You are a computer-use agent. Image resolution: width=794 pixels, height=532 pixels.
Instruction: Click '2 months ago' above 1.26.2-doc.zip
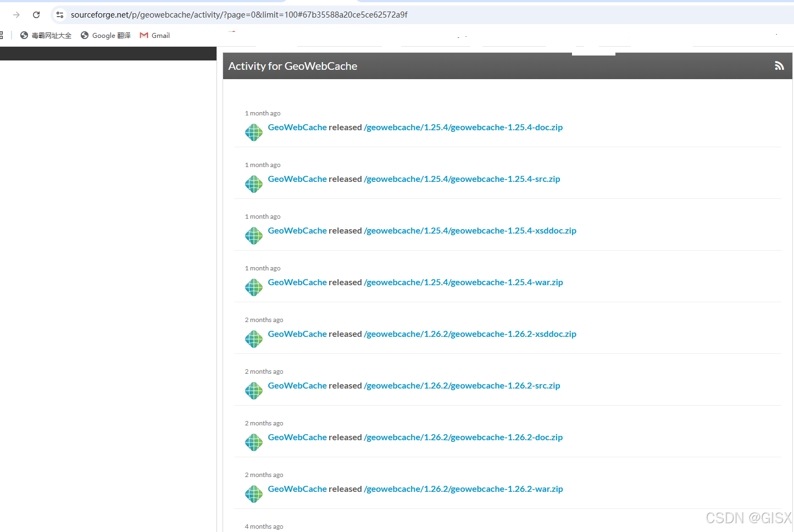tap(264, 423)
